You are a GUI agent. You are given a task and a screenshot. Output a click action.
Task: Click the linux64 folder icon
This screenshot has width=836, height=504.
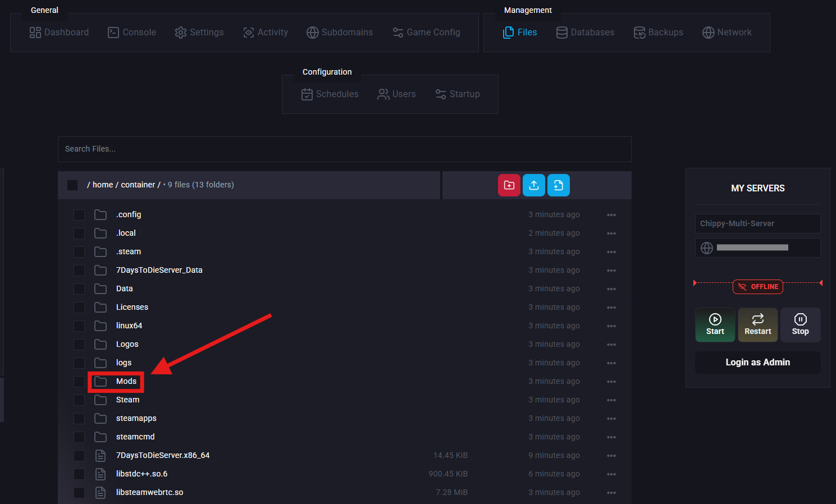click(100, 326)
